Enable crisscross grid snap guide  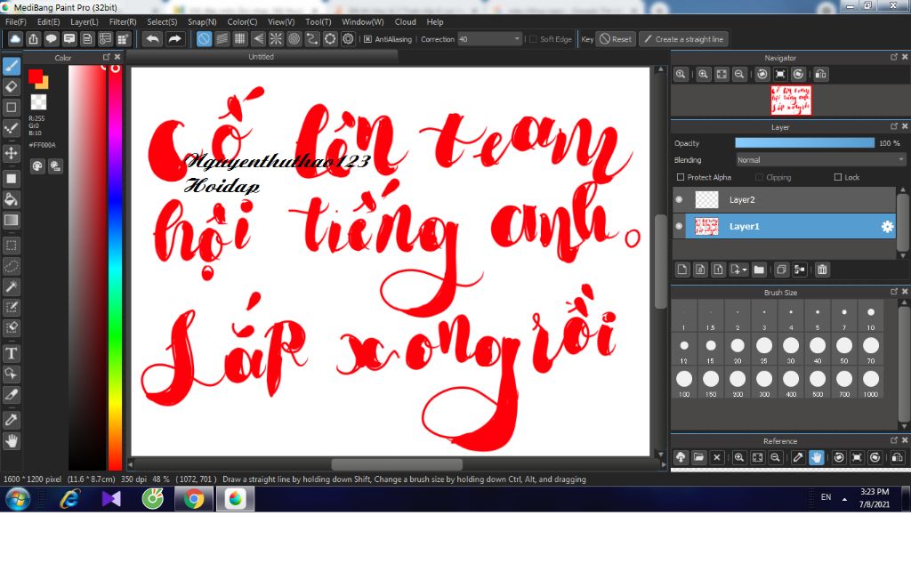point(240,39)
